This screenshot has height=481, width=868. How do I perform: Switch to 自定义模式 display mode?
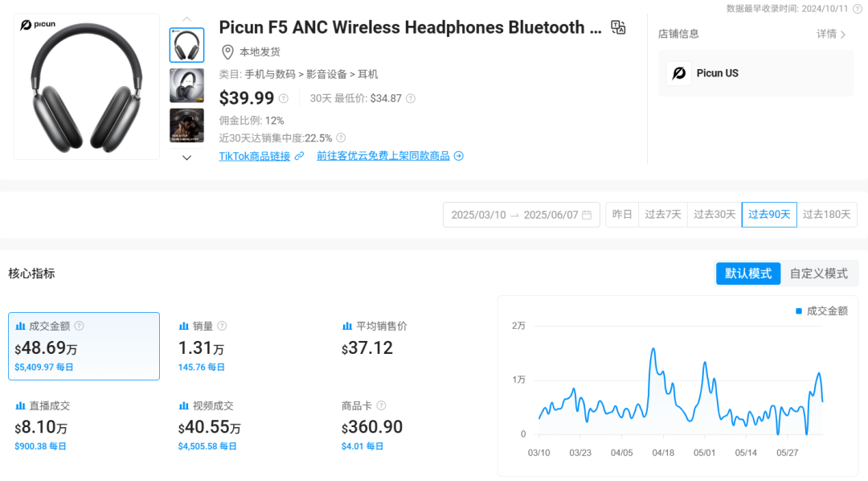[x=818, y=273]
